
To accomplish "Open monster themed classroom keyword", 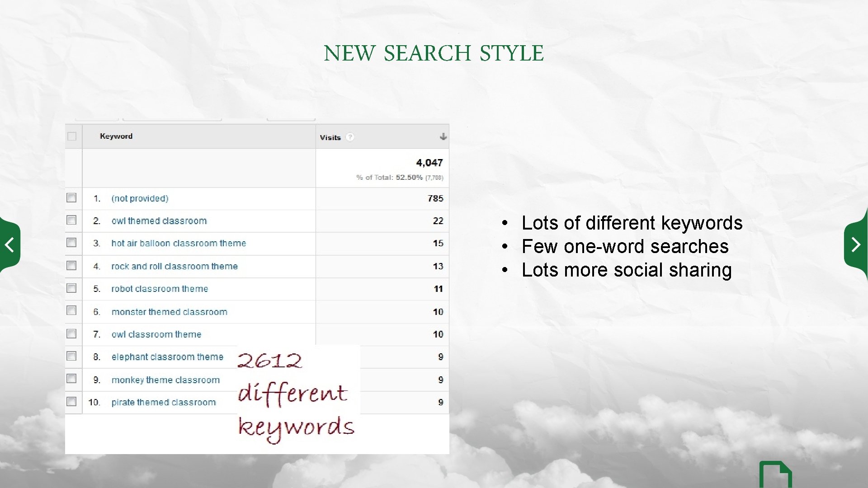I will coord(169,312).
